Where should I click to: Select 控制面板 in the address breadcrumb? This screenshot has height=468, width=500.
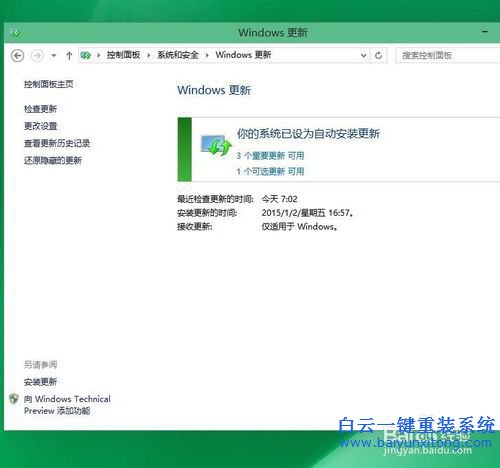(123, 55)
